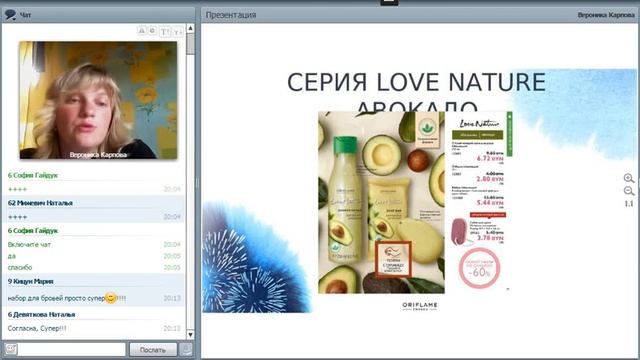Select the Презентация panel title
640x360 pixels.
[x=231, y=15]
